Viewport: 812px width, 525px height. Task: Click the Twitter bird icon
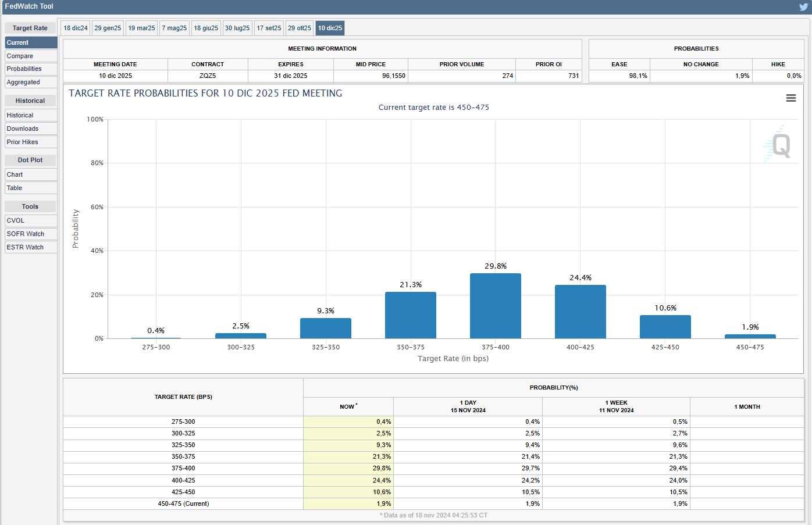click(x=803, y=7)
